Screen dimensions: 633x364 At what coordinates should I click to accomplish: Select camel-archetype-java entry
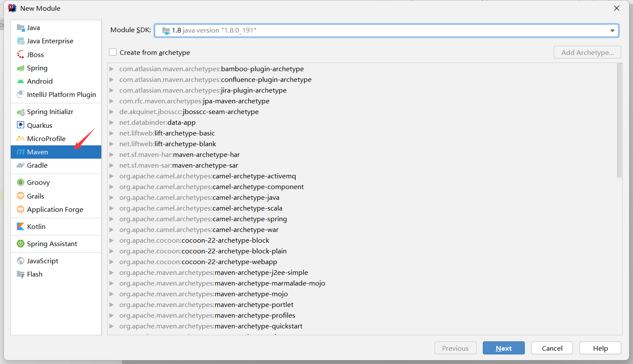[x=199, y=198]
